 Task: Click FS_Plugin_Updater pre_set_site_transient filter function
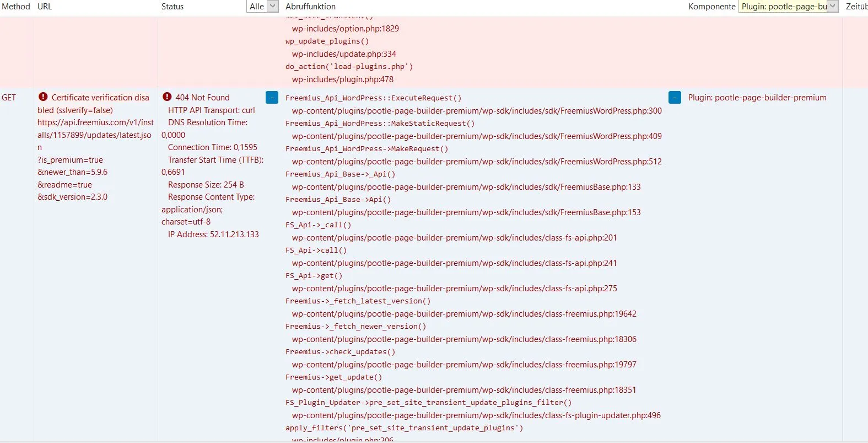pos(429,403)
